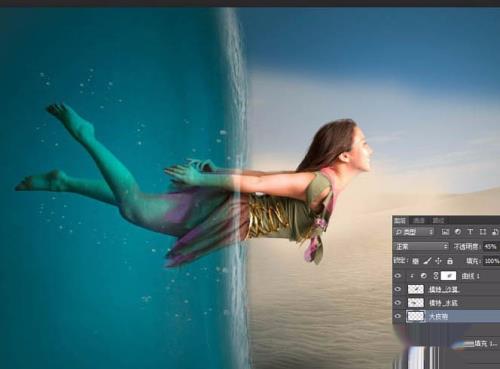Viewport: 500px width, 369px height.
Task: Filter layers by pixel layers icon
Action: point(445,232)
